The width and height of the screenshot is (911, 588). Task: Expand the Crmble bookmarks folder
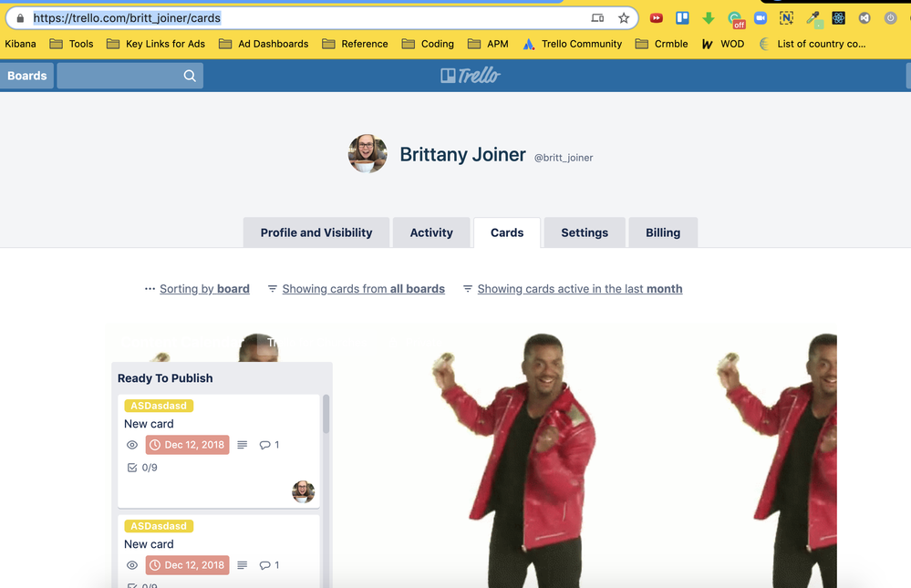[x=662, y=44]
